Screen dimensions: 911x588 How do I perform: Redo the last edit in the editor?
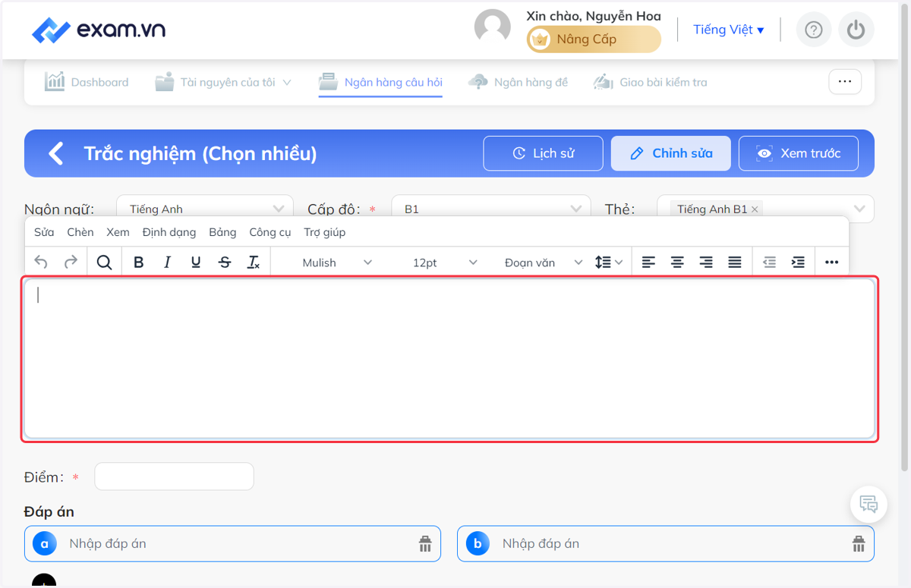coord(71,263)
